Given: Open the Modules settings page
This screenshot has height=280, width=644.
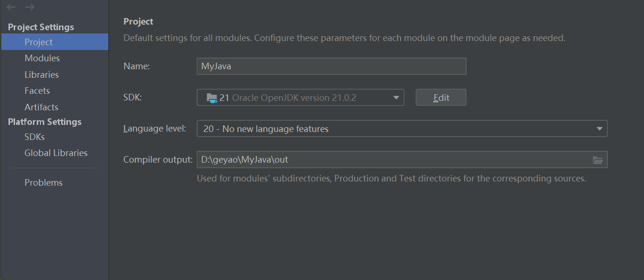Looking at the screenshot, I should (42, 58).
